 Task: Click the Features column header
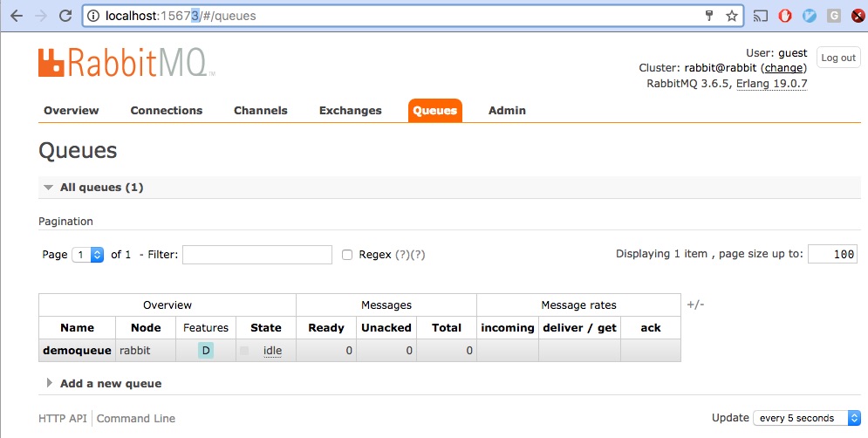(206, 328)
